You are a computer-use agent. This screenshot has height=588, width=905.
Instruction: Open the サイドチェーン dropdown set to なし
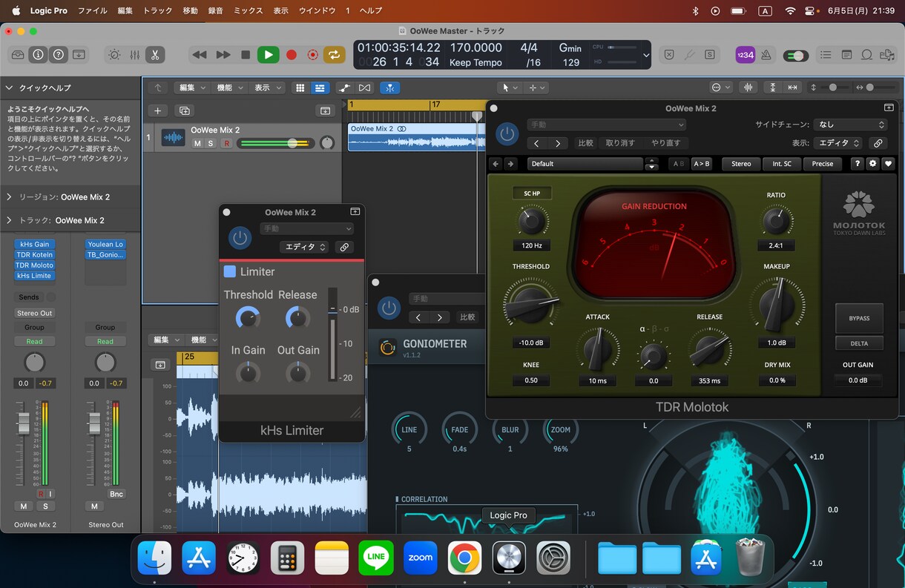[x=850, y=125]
